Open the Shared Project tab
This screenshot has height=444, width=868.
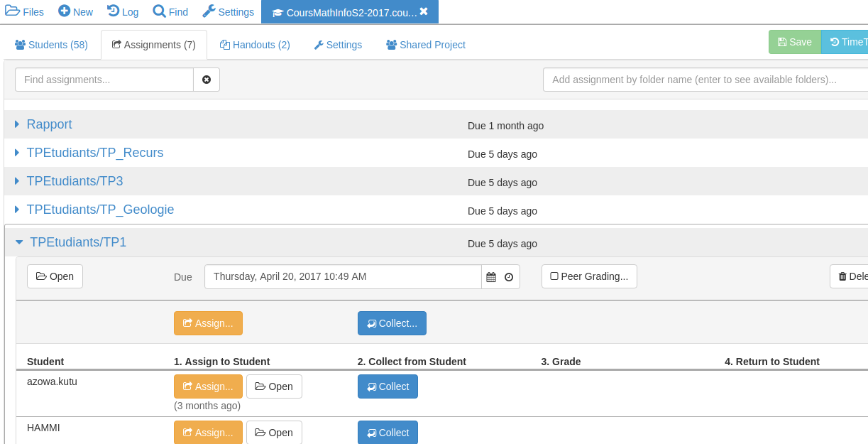point(426,45)
